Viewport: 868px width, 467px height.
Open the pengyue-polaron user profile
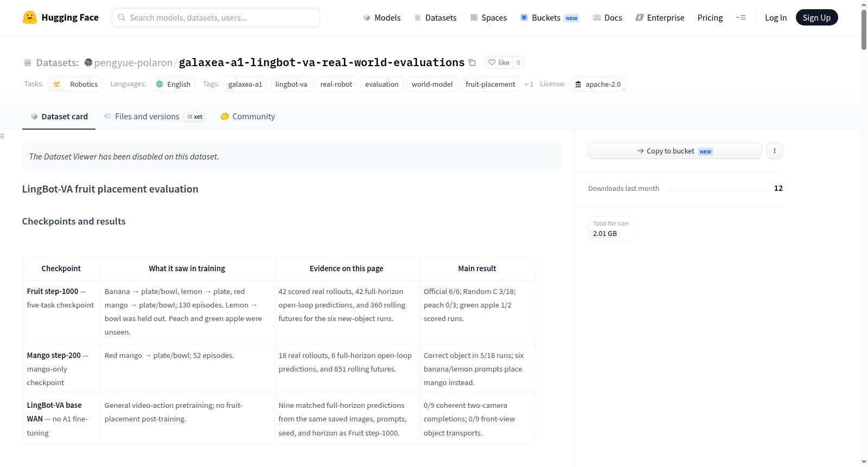(133, 62)
